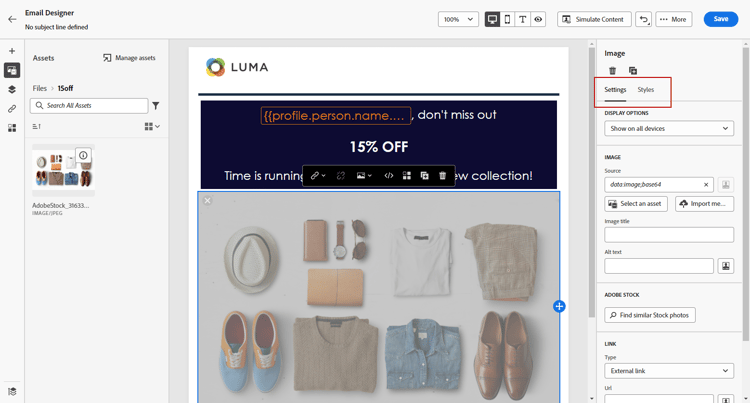750x403 pixels.
Task: Click the plus add-components icon in the left rail
Action: pyautogui.click(x=12, y=51)
